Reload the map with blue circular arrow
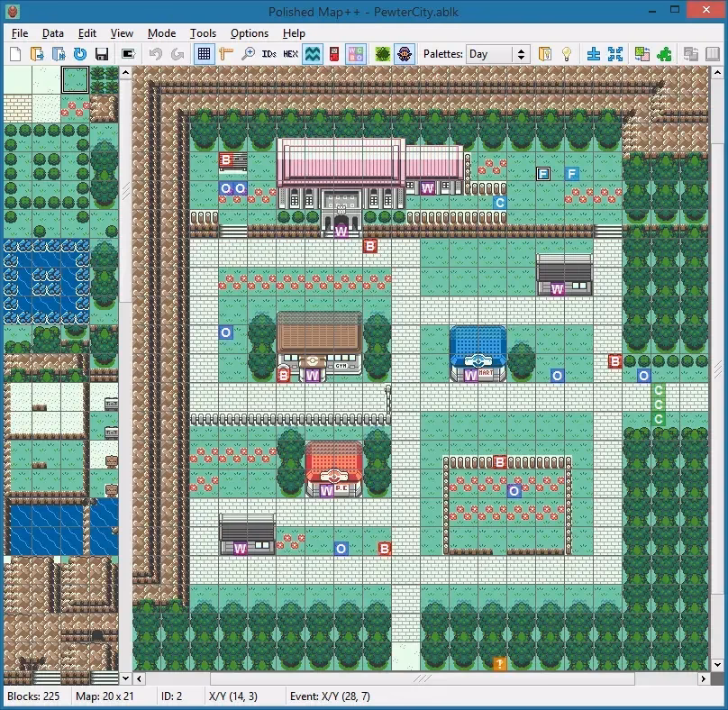The width and height of the screenshot is (728, 710). (80, 54)
